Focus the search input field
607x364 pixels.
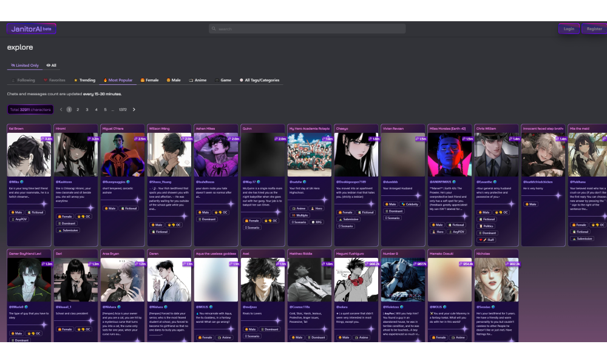307,29
